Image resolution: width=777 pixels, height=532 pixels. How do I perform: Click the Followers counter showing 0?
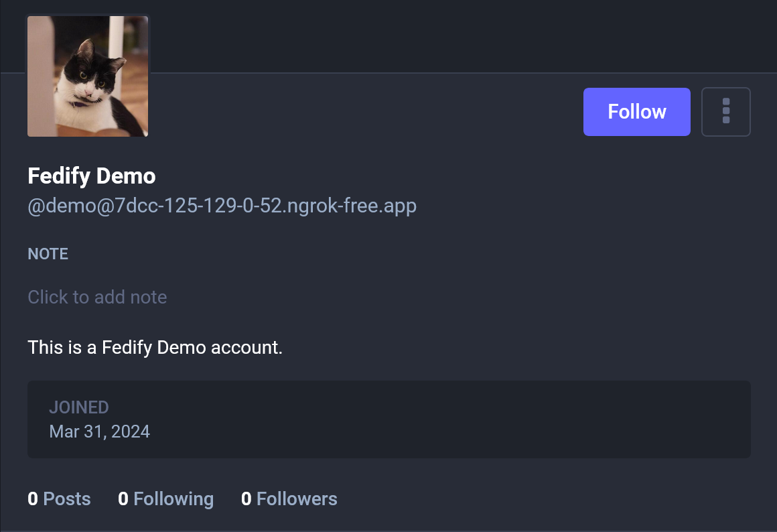click(289, 498)
